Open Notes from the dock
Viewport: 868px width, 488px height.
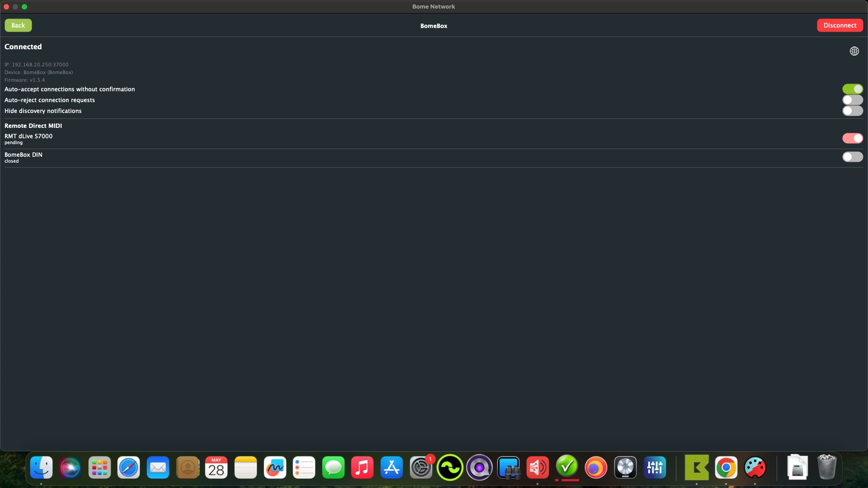[245, 467]
